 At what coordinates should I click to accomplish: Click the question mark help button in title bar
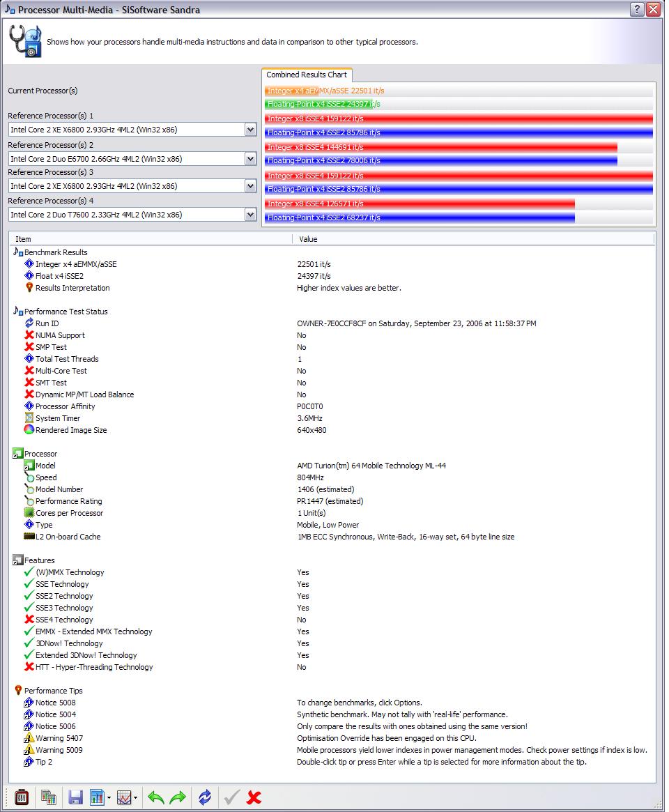click(637, 9)
